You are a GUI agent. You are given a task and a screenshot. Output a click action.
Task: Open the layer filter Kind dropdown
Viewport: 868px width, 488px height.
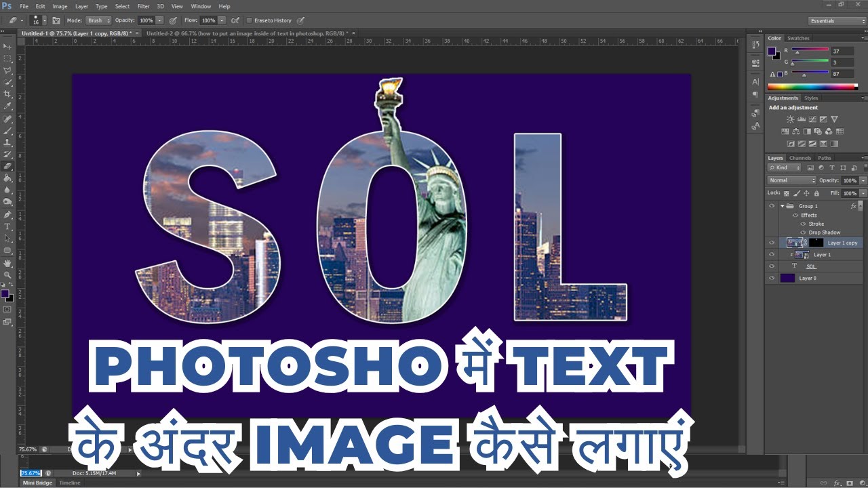[785, 167]
